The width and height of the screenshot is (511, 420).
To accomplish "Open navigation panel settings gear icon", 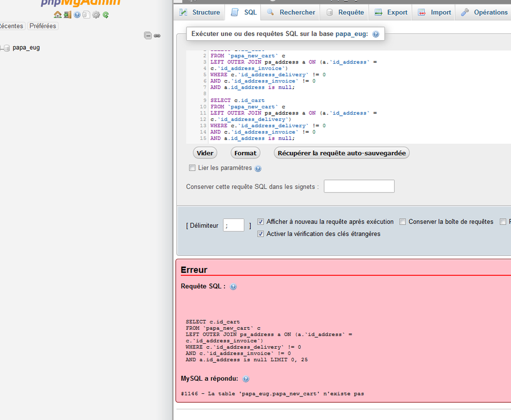I will 96,15.
